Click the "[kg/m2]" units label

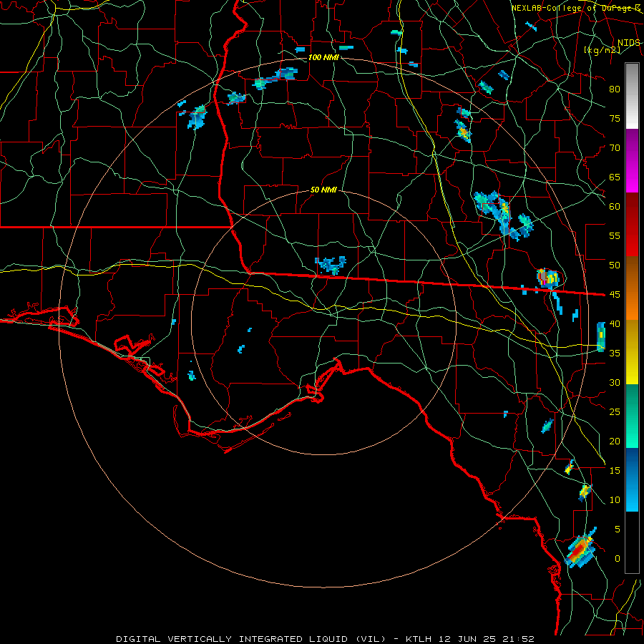point(602,50)
